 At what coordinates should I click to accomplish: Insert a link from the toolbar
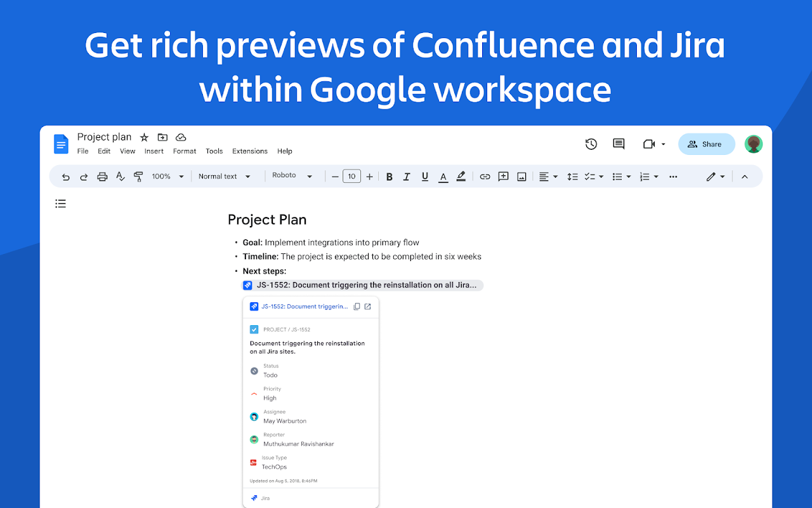[x=485, y=177]
